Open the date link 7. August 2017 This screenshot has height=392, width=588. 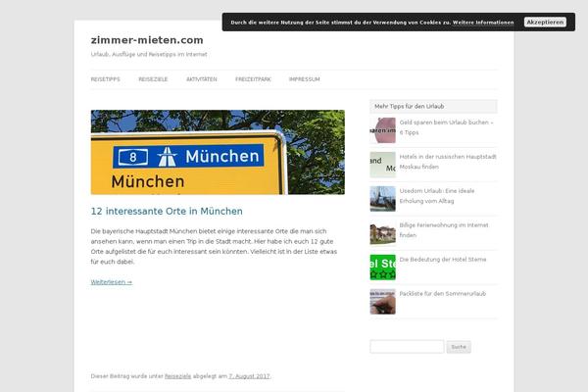[249, 376]
